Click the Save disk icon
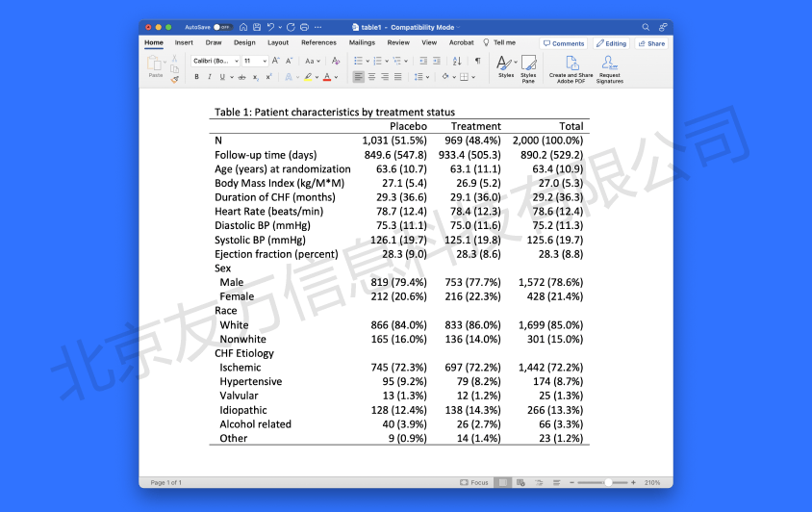 257,27
